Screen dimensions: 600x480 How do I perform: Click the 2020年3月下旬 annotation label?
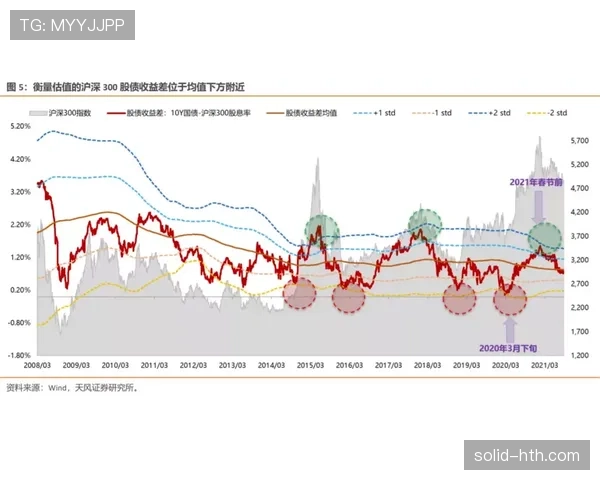coord(510,347)
